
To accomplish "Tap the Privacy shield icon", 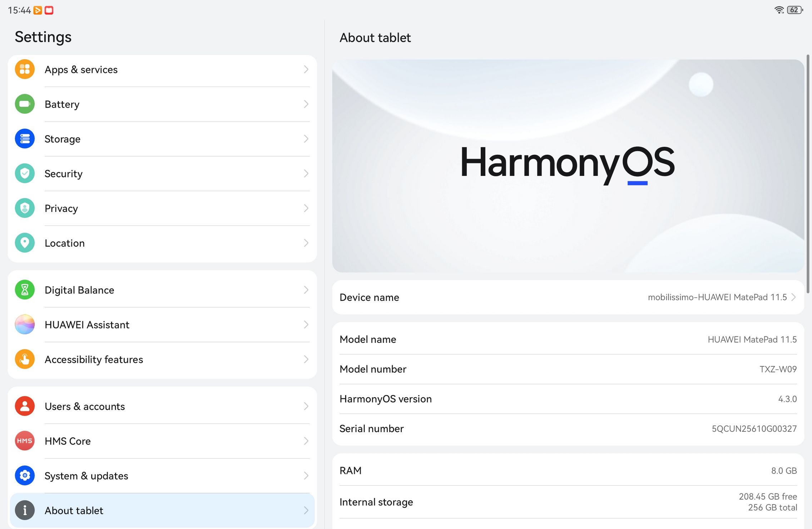I will (x=25, y=208).
